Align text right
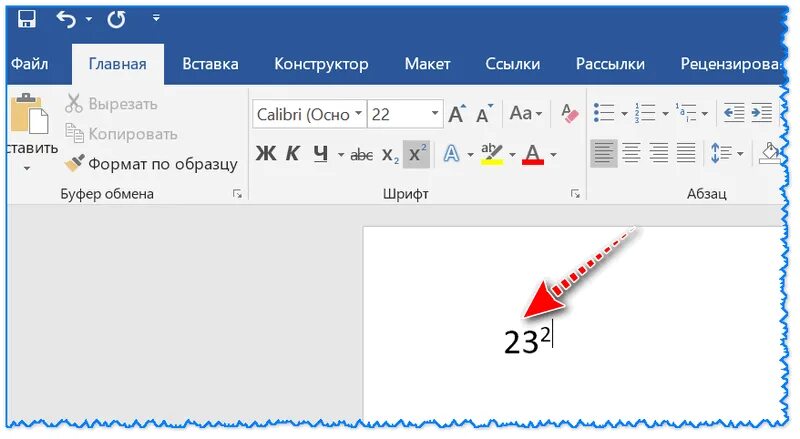This screenshot has width=800, height=439. click(659, 153)
